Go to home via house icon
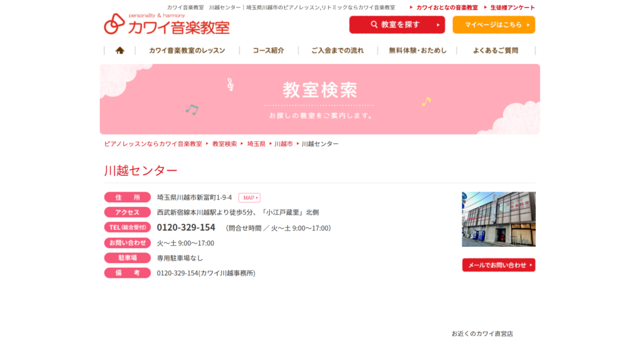The width and height of the screenshot is (644, 360). tap(119, 50)
